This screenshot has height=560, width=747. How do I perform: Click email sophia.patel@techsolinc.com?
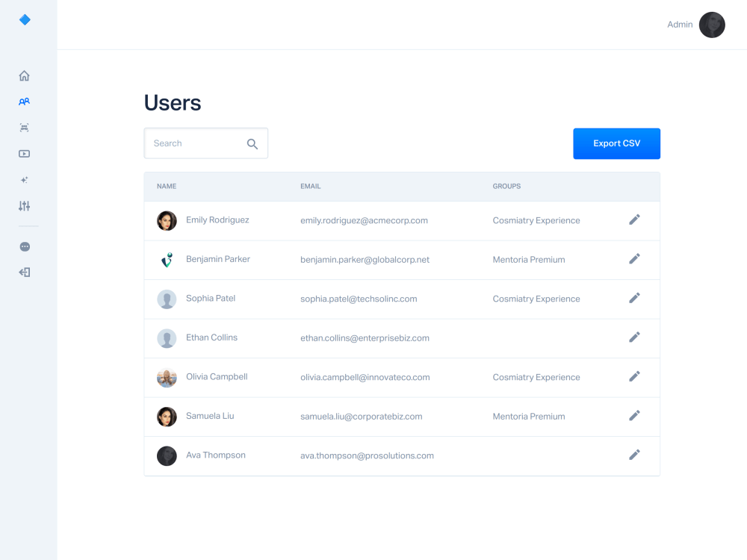(359, 299)
